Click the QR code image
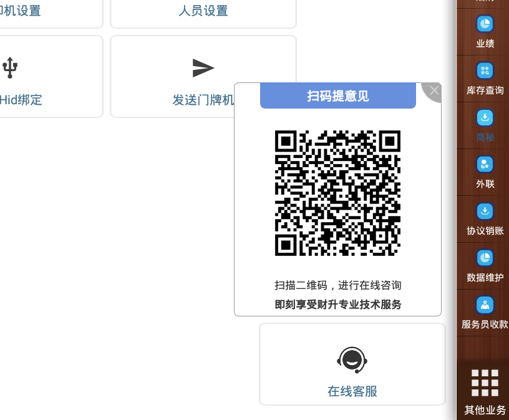 coord(337,193)
